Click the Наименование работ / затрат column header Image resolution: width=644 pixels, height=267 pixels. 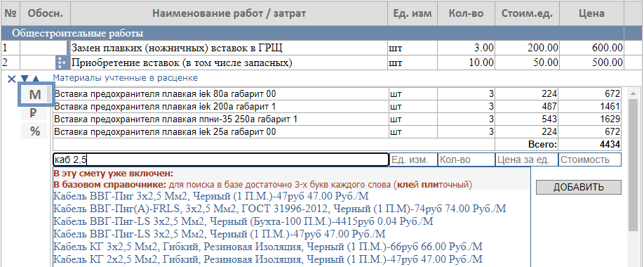pos(229,13)
